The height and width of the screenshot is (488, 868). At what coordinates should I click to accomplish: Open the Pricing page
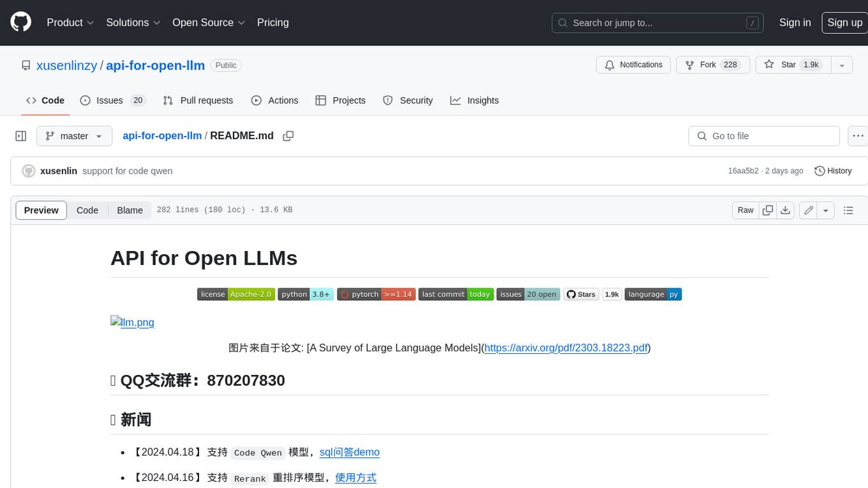273,22
